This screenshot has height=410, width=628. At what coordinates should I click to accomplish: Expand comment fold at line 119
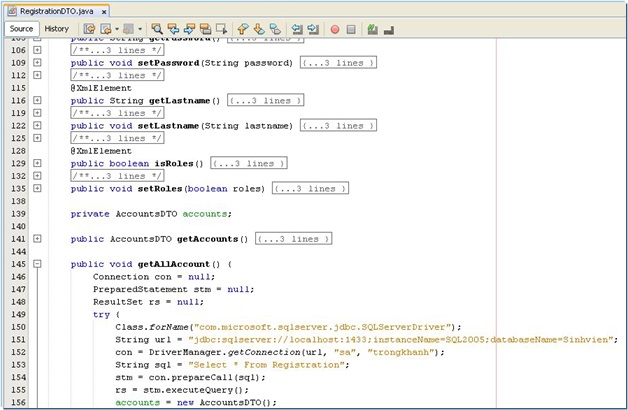(37, 113)
